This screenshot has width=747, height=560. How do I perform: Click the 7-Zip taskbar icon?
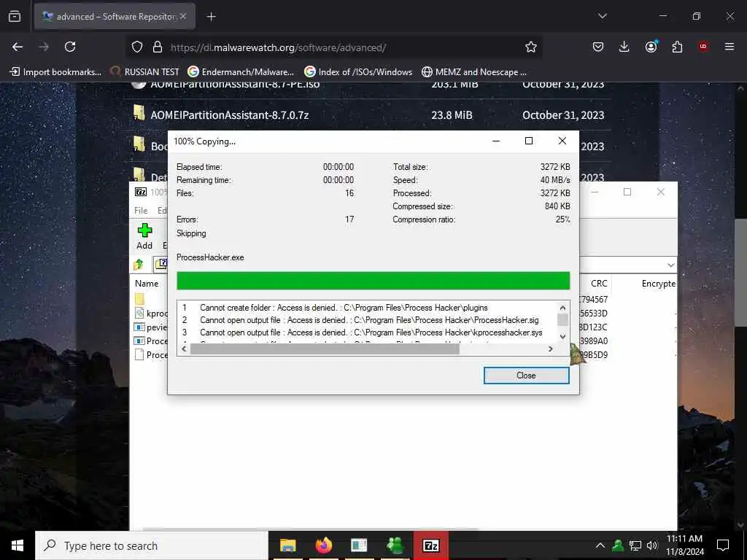coord(430,545)
